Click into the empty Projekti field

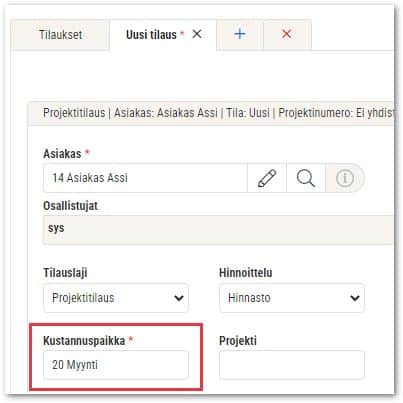[292, 365]
